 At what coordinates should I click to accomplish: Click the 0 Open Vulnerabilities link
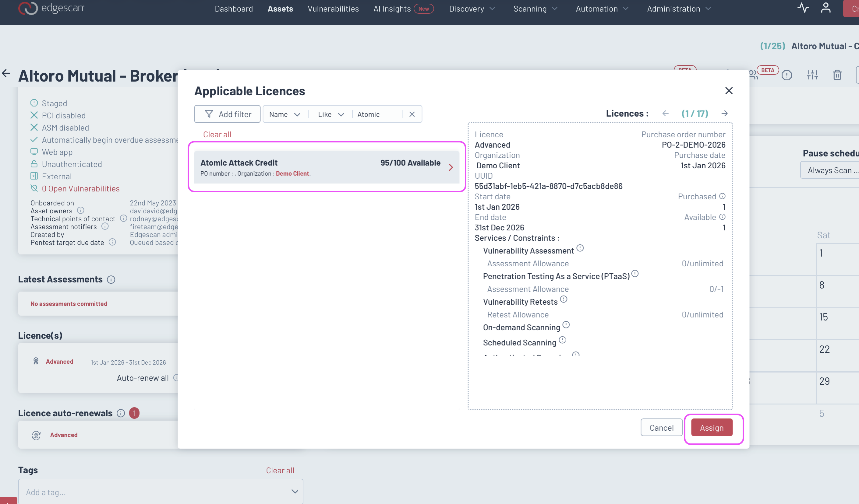[80, 189]
